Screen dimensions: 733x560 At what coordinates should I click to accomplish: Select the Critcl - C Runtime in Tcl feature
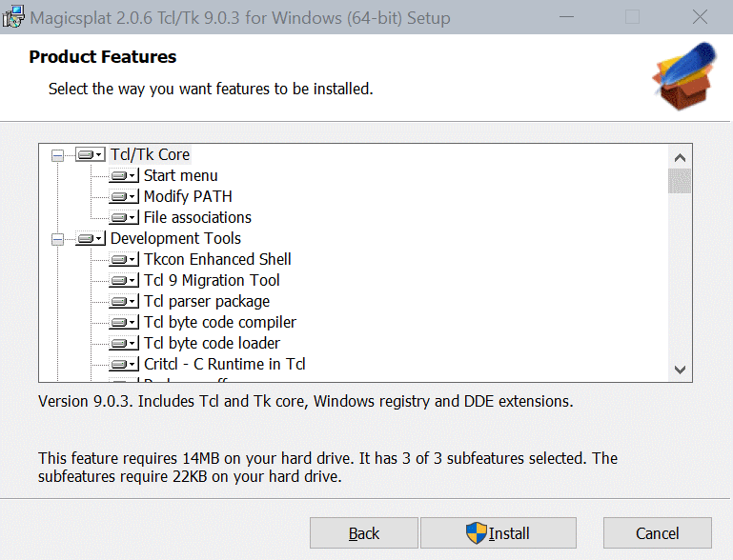click(224, 364)
